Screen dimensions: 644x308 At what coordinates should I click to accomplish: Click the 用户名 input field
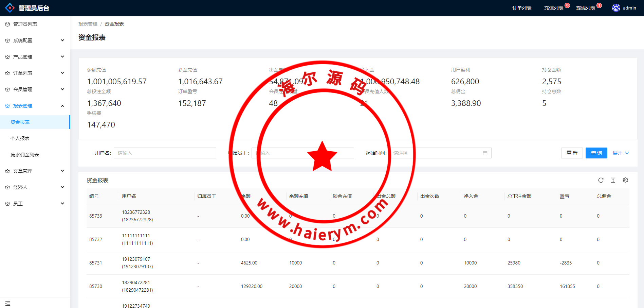click(x=165, y=153)
